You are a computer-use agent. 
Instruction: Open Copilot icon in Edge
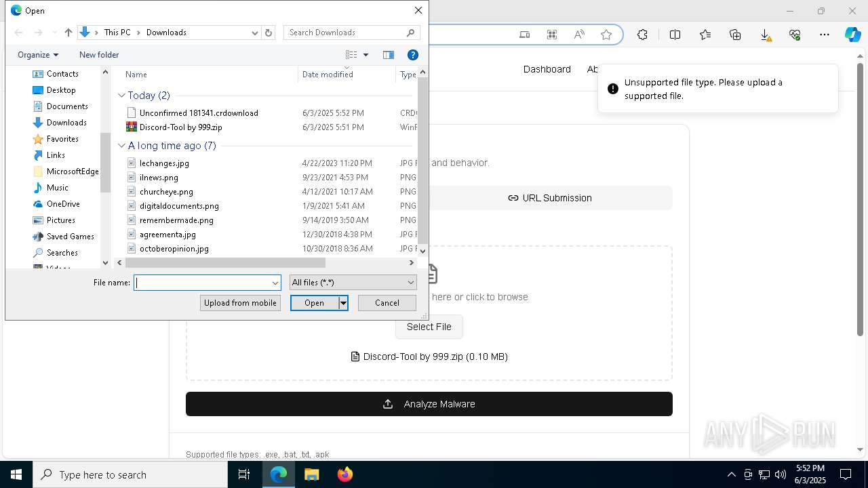tap(852, 35)
